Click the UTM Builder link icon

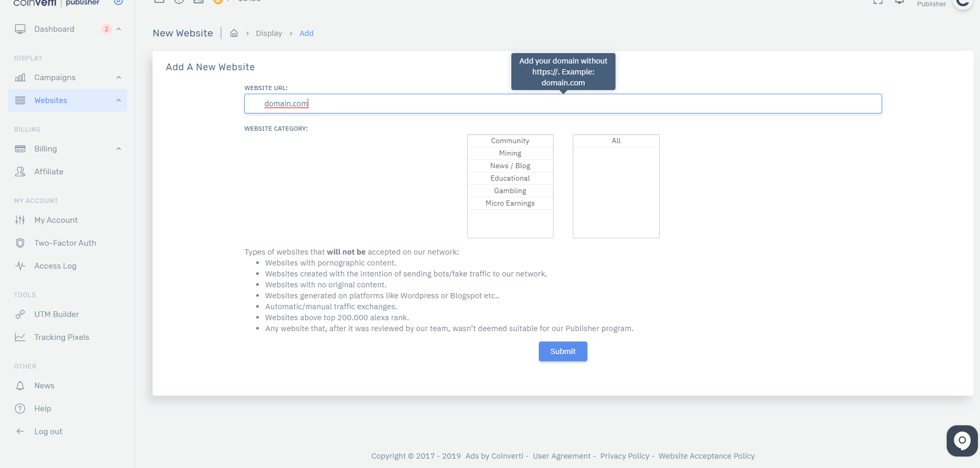tap(20, 314)
